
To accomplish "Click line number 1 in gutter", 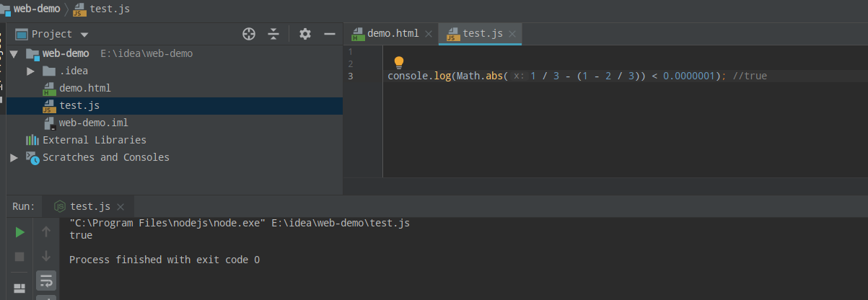I will [351, 52].
